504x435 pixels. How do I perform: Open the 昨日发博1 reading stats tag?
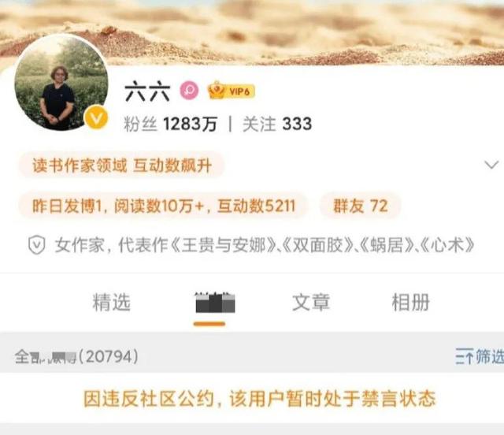click(164, 206)
